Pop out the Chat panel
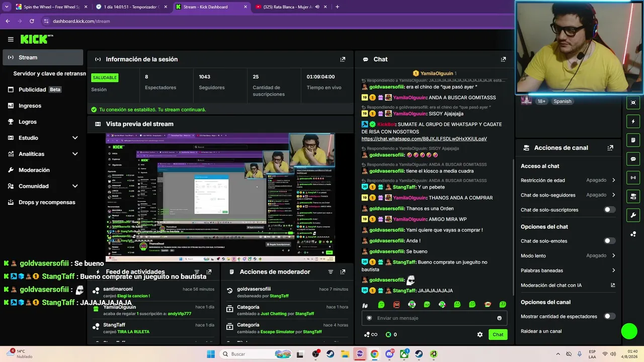644x362 pixels. pyautogui.click(x=503, y=59)
